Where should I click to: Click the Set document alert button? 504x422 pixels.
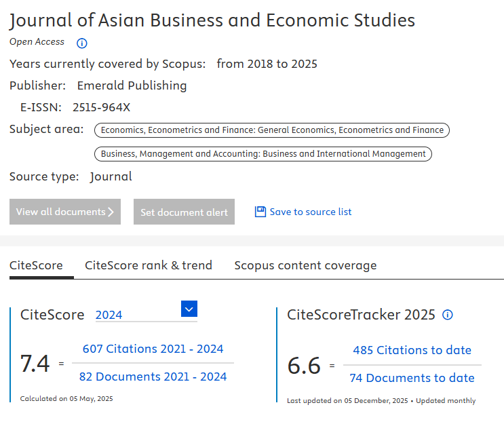pos(184,212)
